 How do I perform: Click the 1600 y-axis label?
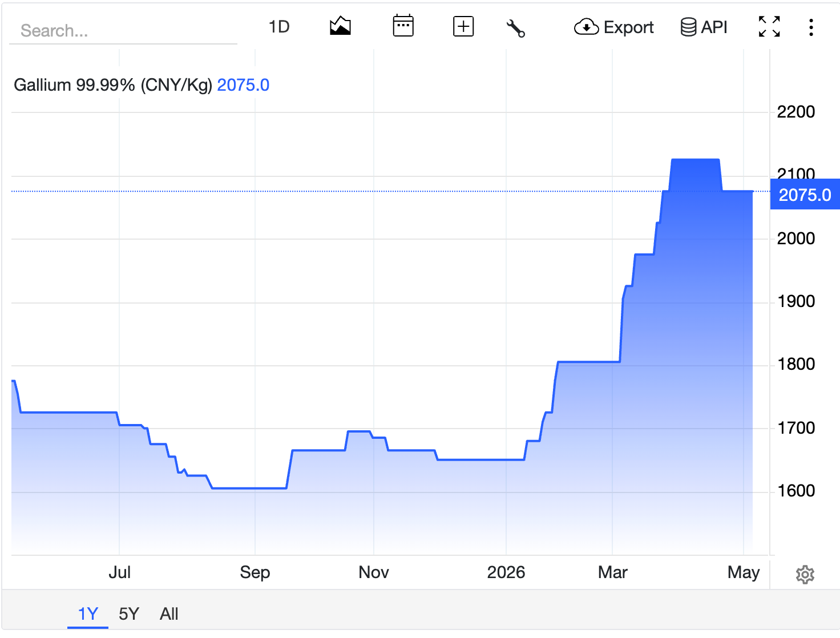(x=796, y=491)
